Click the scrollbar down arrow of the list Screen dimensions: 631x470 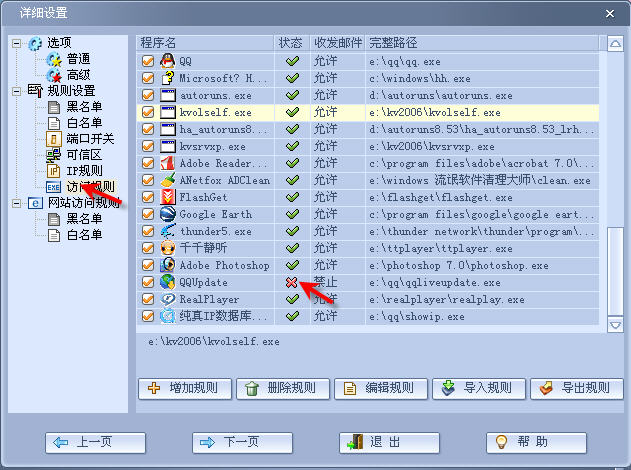(615, 325)
